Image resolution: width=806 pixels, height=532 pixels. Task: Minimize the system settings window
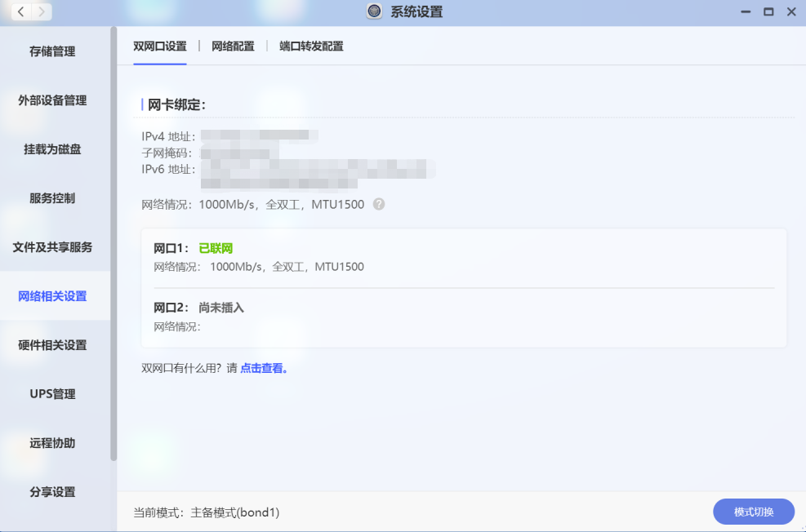746,11
